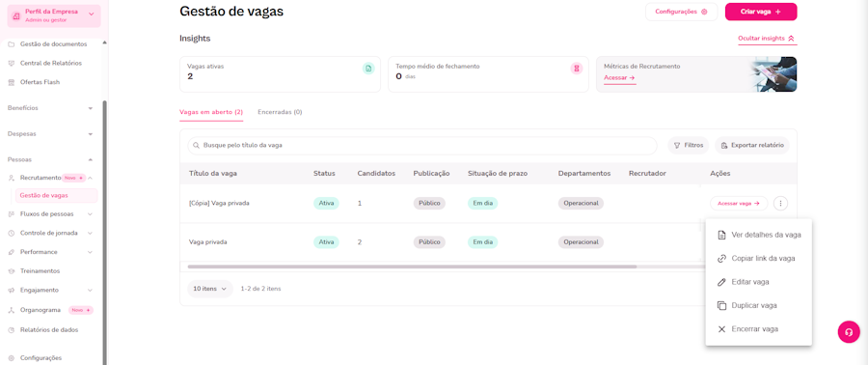Click the Perfil da Empresa building icon
This screenshot has height=365, width=868.
(x=16, y=15)
